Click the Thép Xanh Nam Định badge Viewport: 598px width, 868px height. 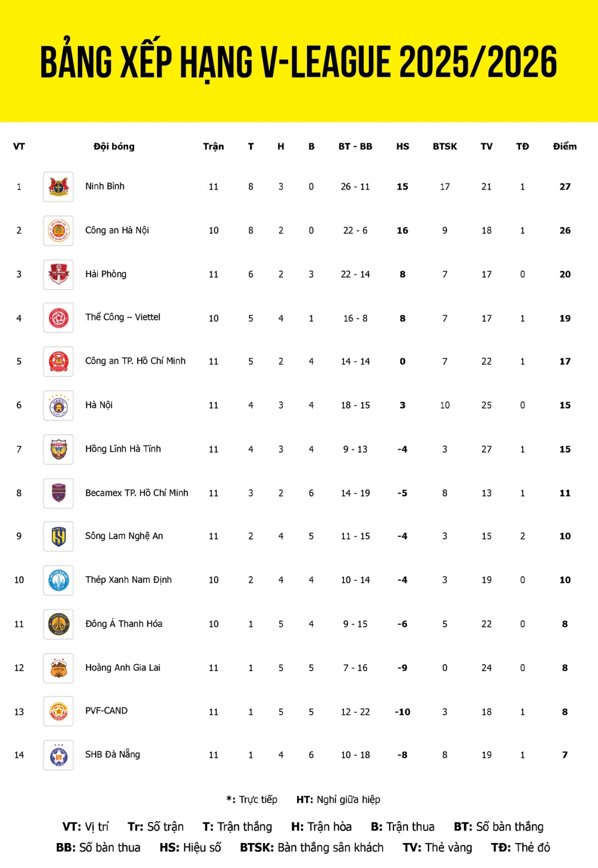(x=58, y=580)
